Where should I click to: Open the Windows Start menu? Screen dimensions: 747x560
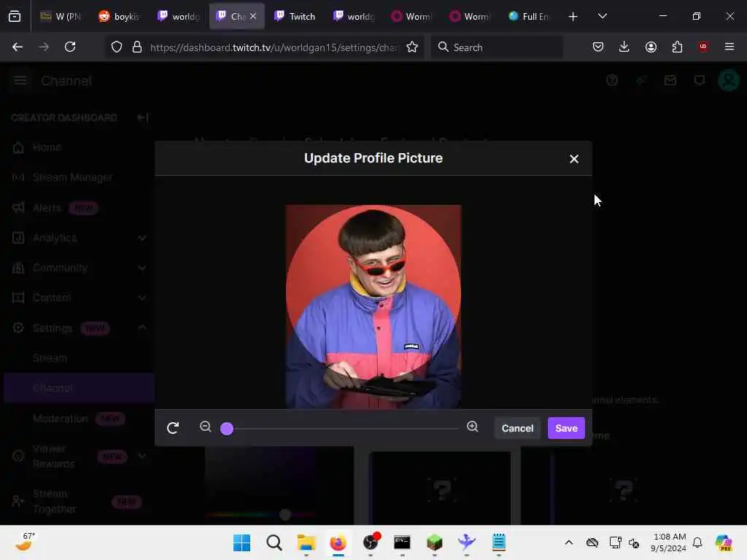241,542
